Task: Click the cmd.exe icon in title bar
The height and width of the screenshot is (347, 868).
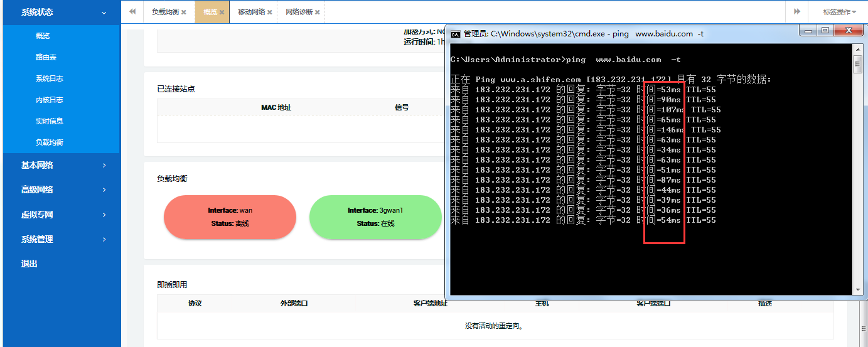Action: 456,34
